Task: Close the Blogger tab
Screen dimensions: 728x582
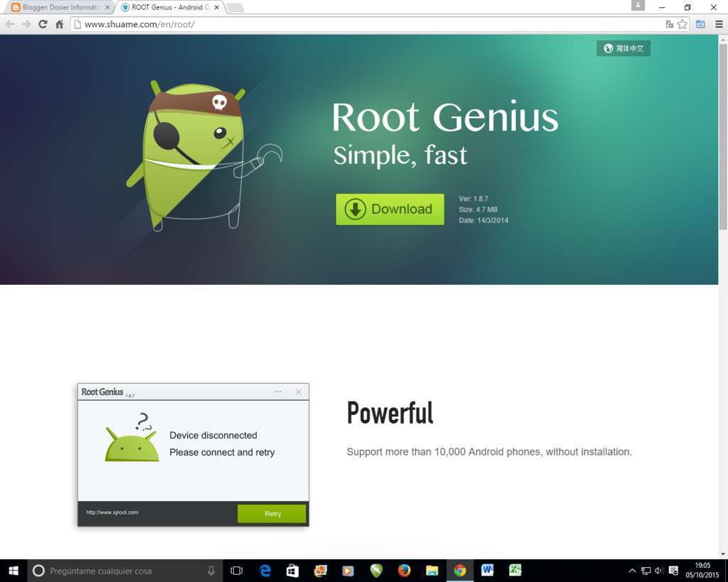Action: click(x=107, y=7)
